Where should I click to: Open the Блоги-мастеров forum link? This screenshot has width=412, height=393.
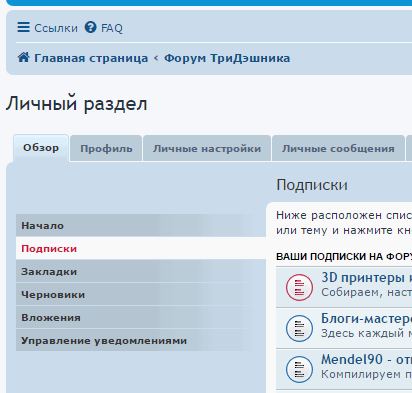coord(366,319)
